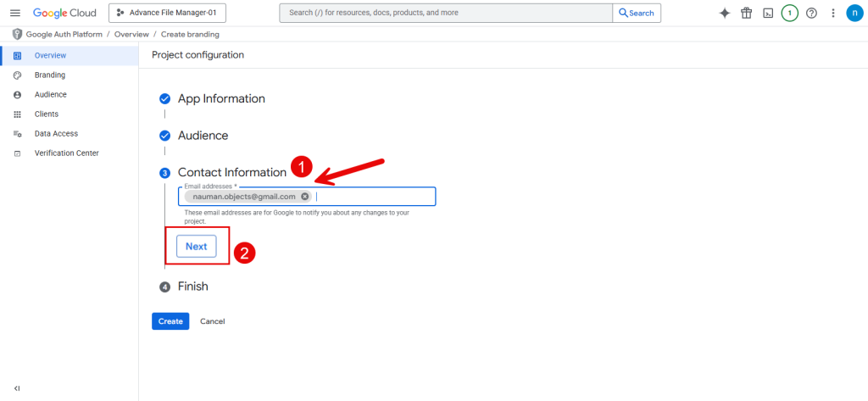Collapse the left sidebar panel
Viewport: 868px width, 401px height.
17,388
